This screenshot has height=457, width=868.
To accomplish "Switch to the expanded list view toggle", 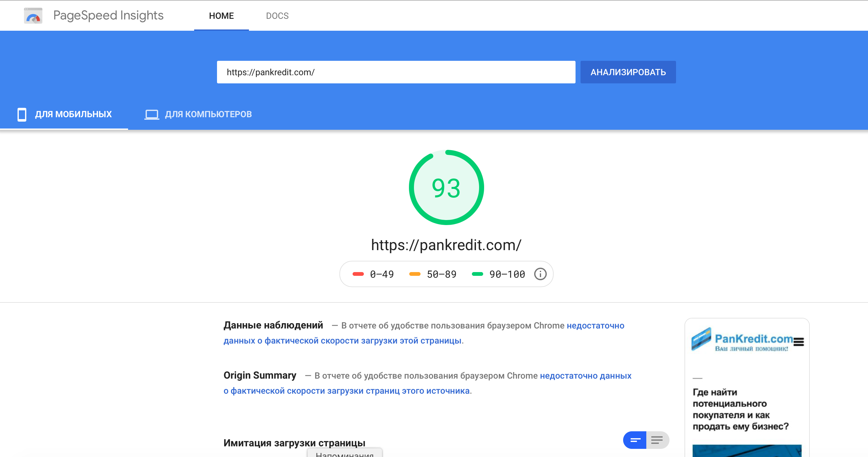I will coord(657,440).
